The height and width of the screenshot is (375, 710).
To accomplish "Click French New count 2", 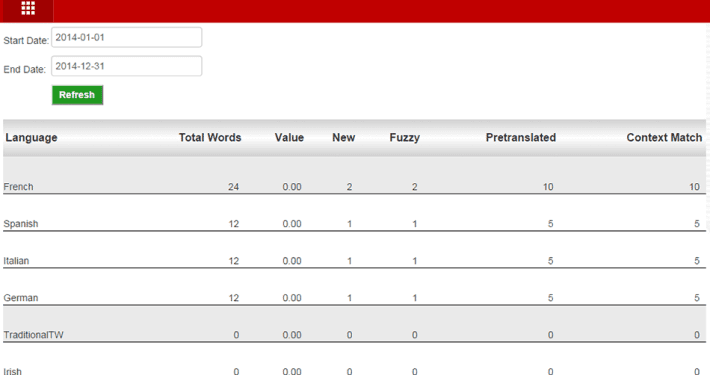I will coord(349,187).
